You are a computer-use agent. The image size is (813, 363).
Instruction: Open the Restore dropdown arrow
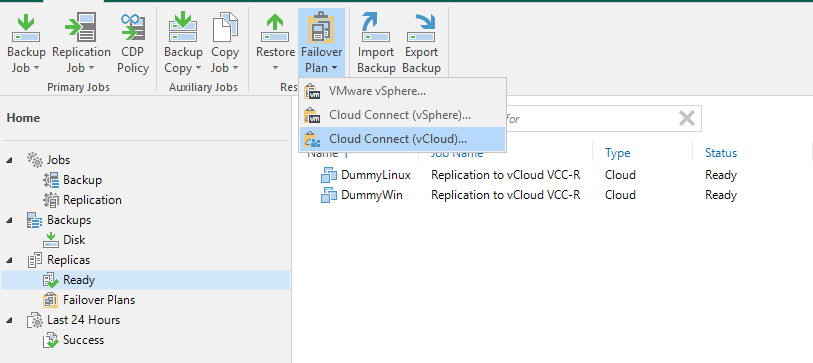coord(275,68)
